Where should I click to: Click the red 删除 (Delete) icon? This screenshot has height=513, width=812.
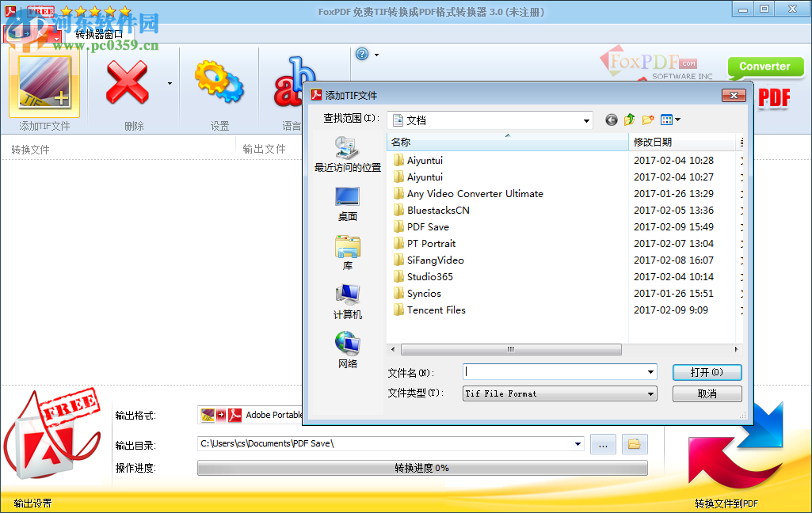127,83
